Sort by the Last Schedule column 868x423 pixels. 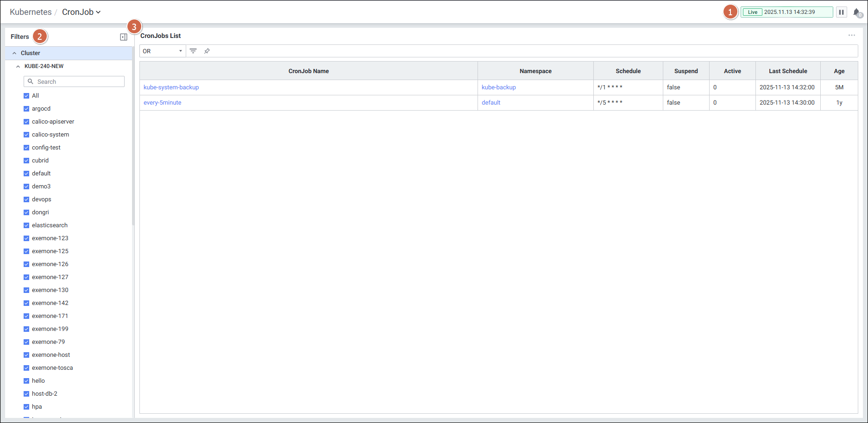point(787,71)
